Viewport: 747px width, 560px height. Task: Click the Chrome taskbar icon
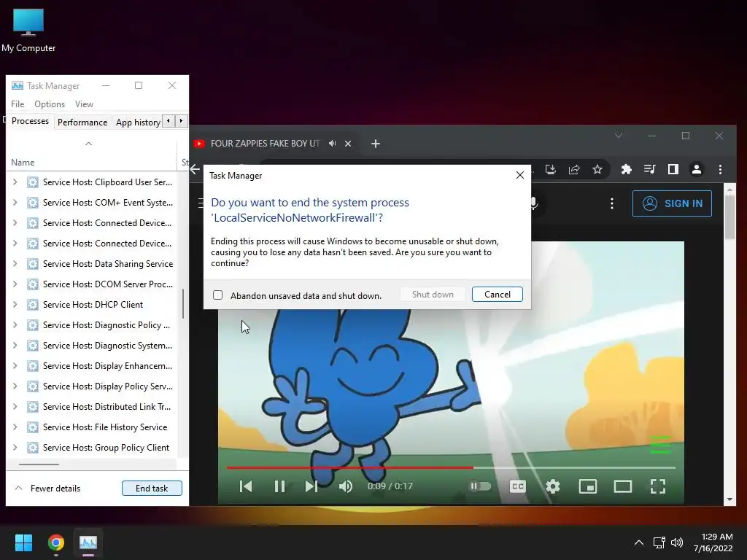pos(55,542)
